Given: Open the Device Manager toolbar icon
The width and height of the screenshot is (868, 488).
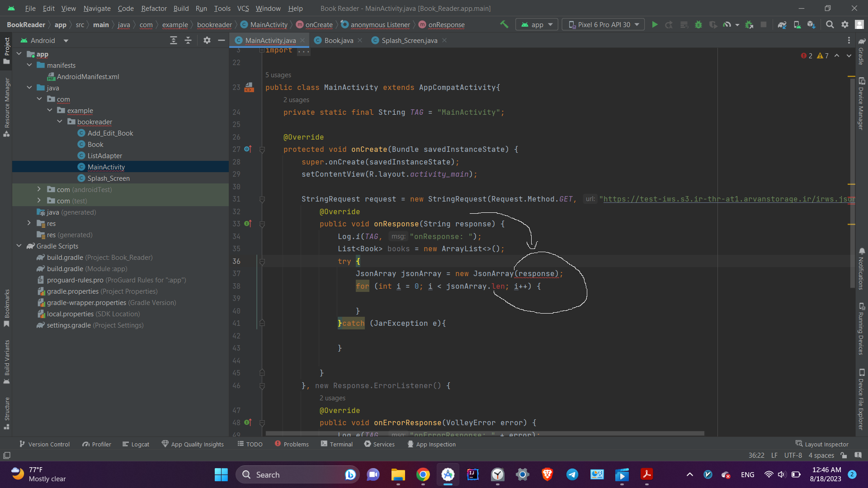Looking at the screenshot, I should [797, 24].
